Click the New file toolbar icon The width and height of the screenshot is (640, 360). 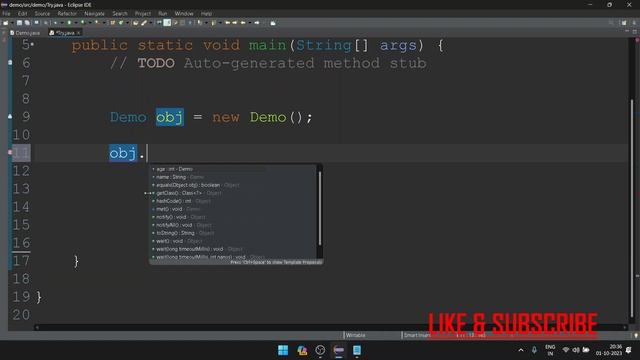tap(6, 23)
